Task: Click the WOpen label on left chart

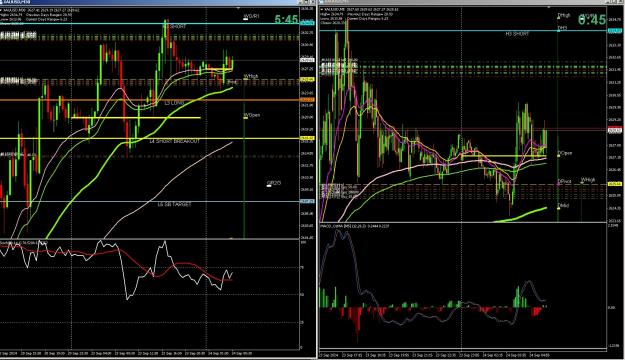Action: point(252,115)
